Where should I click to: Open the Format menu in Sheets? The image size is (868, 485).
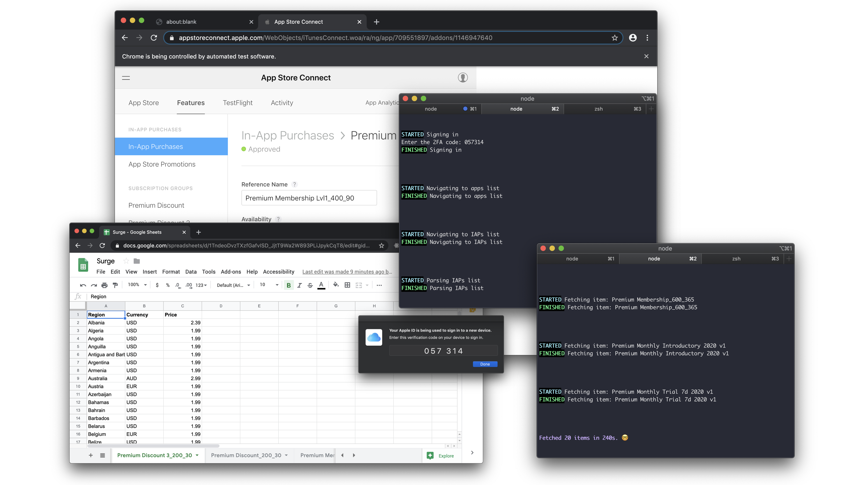(171, 272)
